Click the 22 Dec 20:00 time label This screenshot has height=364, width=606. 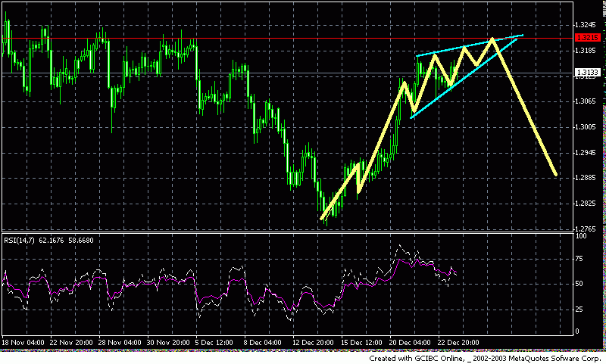(x=458, y=342)
